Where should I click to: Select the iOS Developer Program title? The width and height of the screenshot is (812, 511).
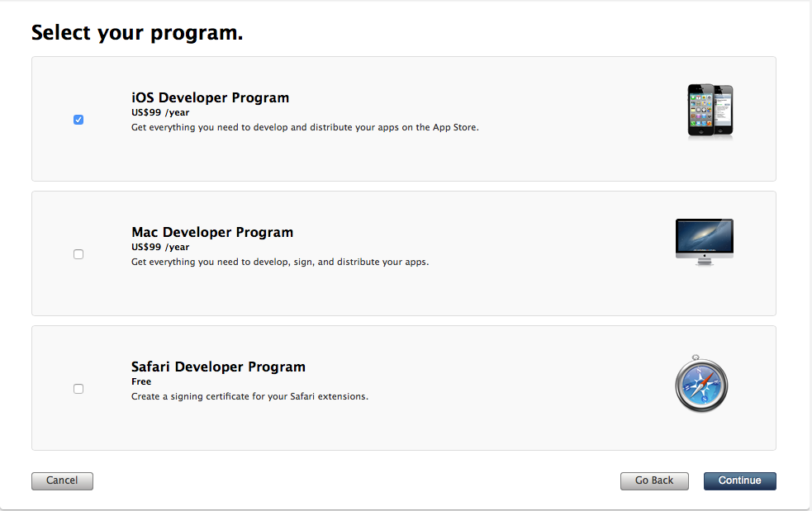coord(211,97)
